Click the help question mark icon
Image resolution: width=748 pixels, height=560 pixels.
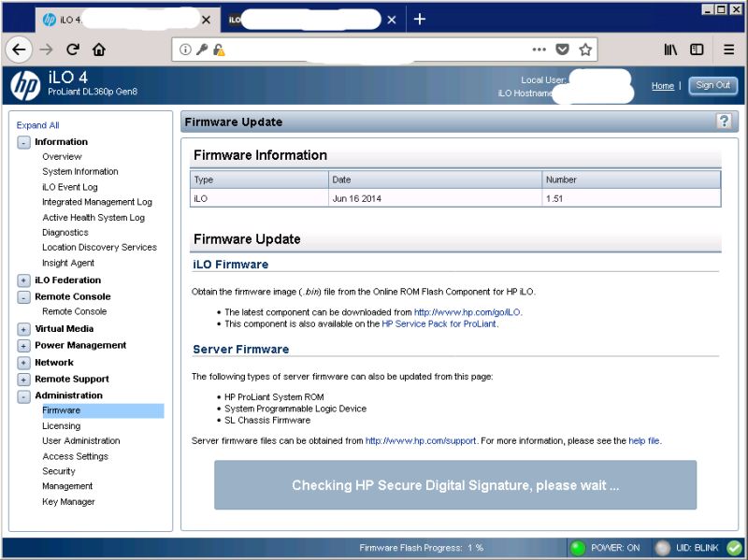tap(723, 121)
